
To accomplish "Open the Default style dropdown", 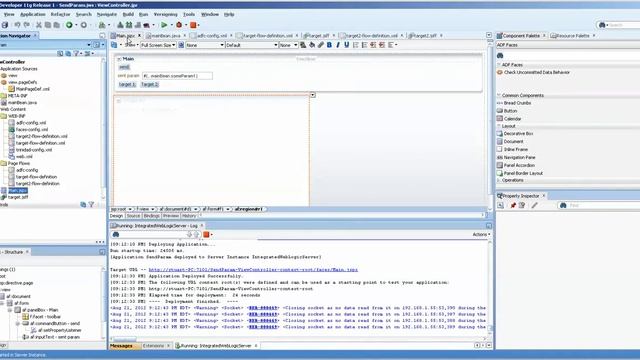I will tap(251, 45).
